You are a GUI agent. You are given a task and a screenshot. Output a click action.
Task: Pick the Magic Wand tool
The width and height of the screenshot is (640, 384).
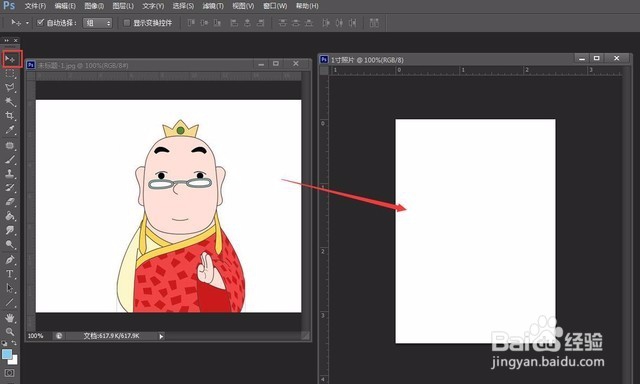click(x=10, y=102)
